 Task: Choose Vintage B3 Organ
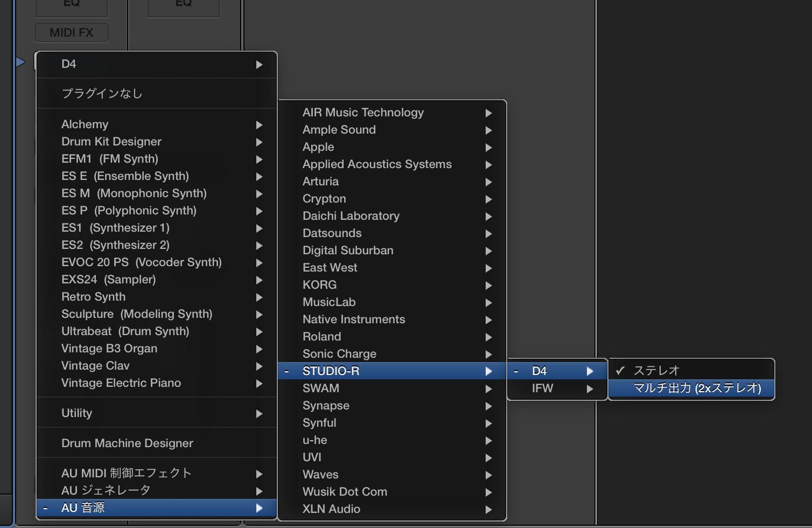coord(157,349)
